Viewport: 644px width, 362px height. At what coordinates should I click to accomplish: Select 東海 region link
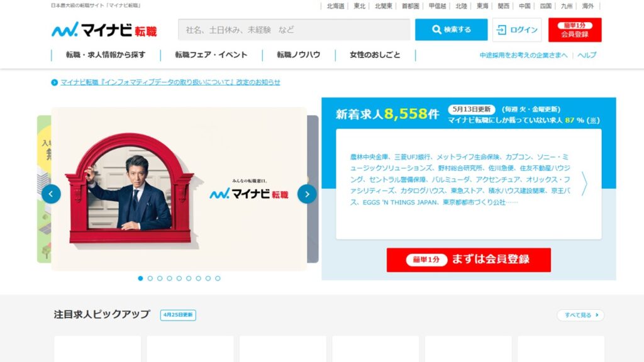(482, 6)
